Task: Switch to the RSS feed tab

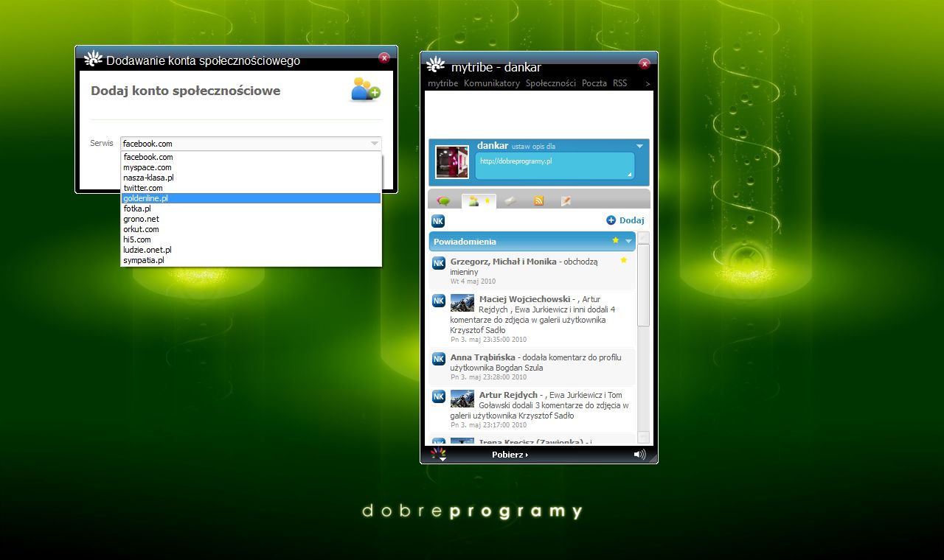Action: click(x=538, y=201)
